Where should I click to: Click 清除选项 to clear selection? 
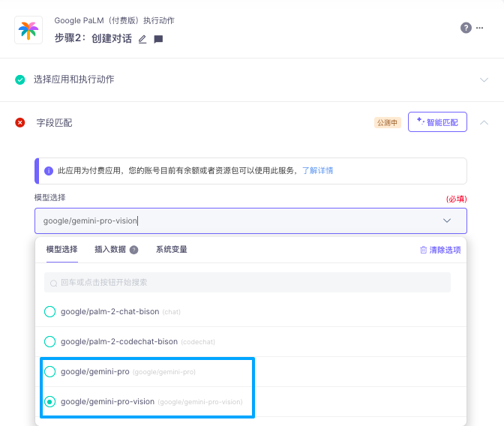(440, 250)
